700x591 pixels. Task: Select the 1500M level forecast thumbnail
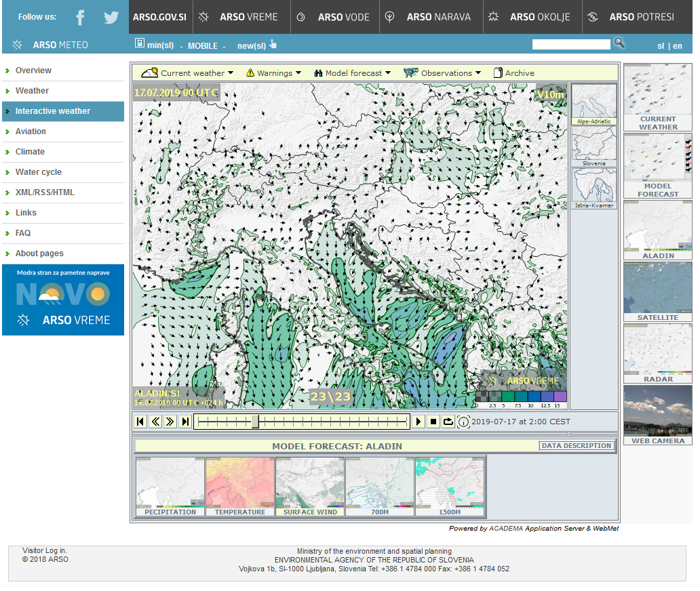[x=450, y=486]
